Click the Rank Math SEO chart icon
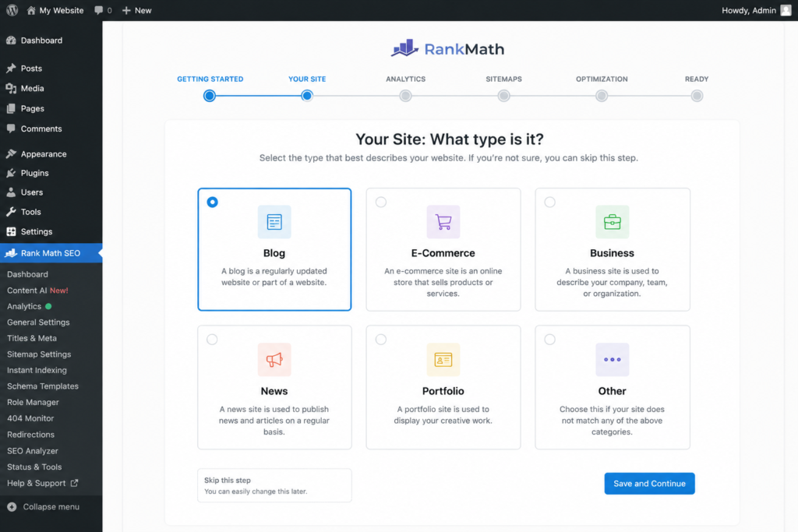 point(11,253)
